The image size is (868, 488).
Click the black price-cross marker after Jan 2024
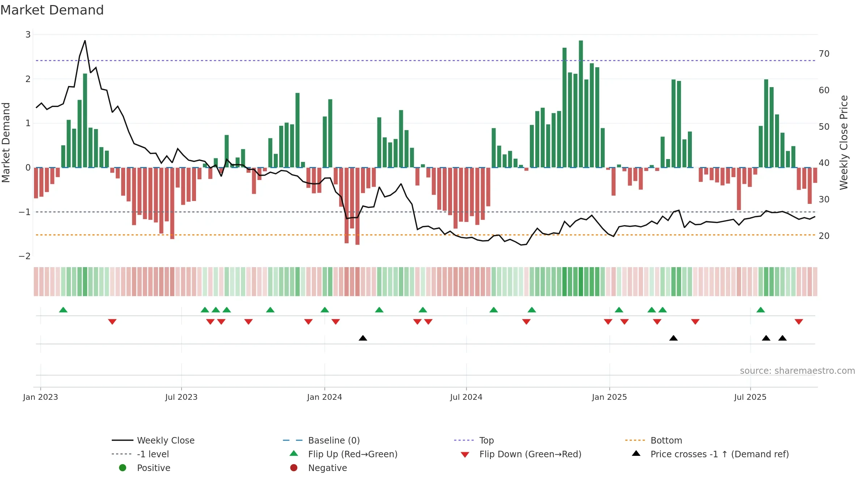coord(363,338)
